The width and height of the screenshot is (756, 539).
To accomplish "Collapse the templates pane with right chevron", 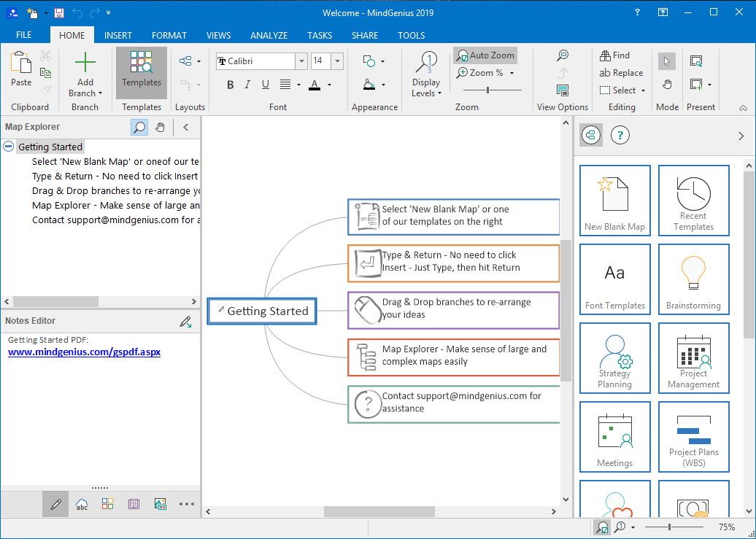I will [741, 136].
